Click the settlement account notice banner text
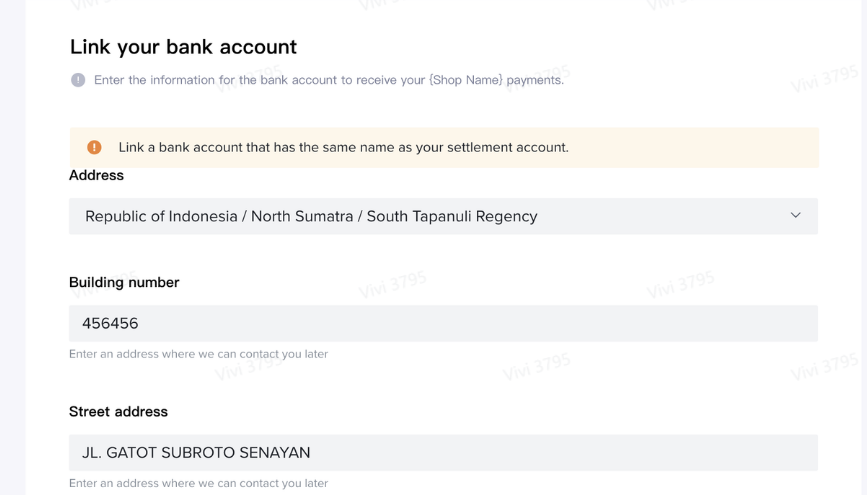Viewport: 867px width, 495px height. [x=343, y=147]
